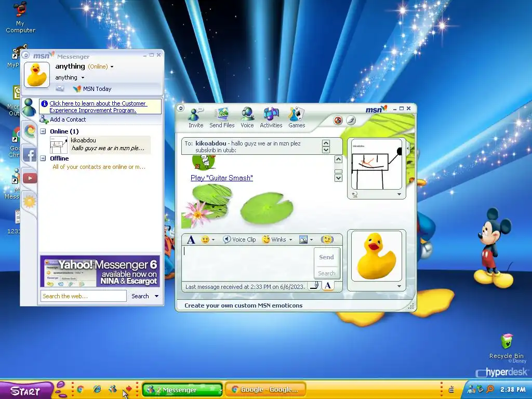Focus the Search the web field

pyautogui.click(x=84, y=296)
